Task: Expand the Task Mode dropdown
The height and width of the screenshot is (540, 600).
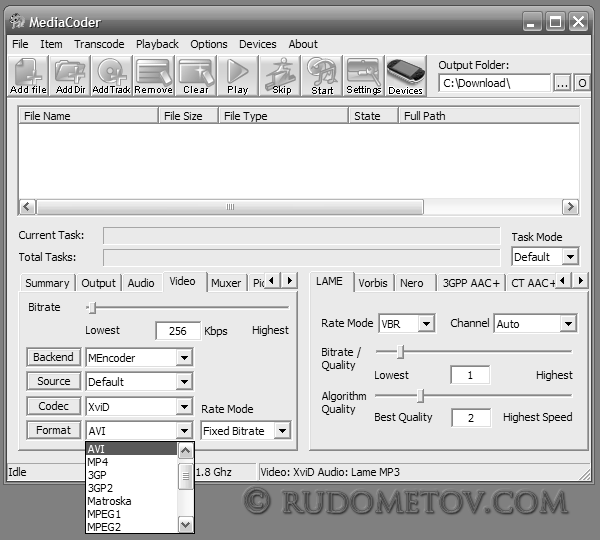Action: [570, 256]
